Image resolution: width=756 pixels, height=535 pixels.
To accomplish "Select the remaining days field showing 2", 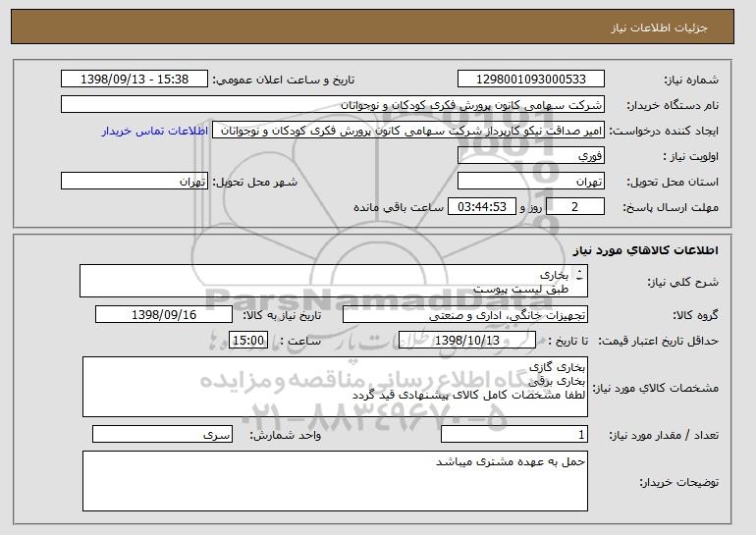I will (574, 207).
